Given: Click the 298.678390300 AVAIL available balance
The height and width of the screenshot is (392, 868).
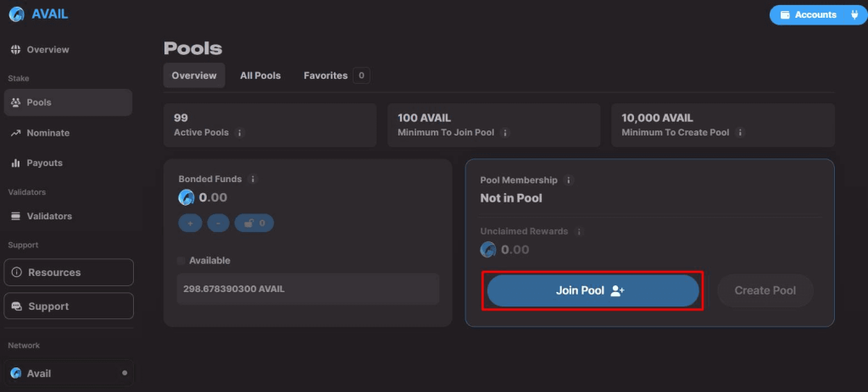Looking at the screenshot, I should pyautogui.click(x=308, y=289).
